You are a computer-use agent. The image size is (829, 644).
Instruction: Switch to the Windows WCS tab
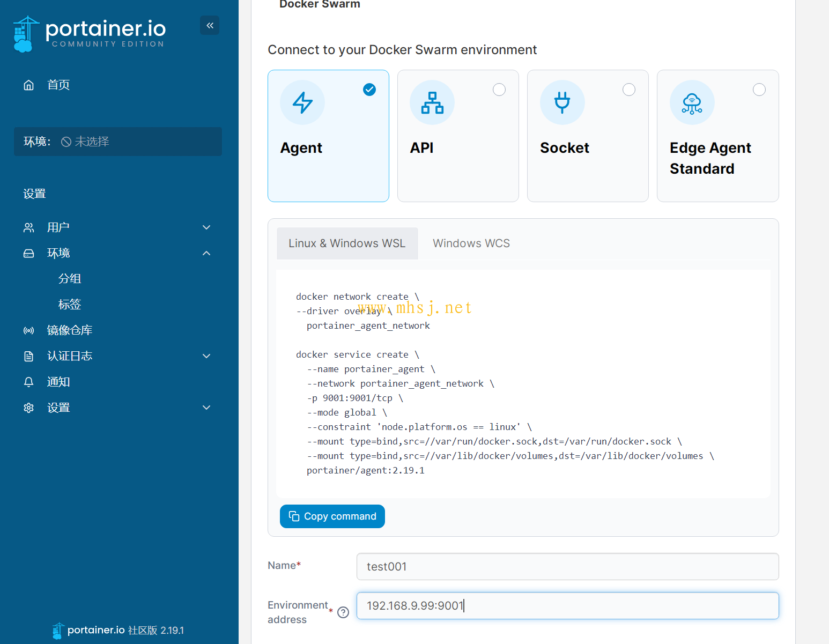[x=471, y=243]
